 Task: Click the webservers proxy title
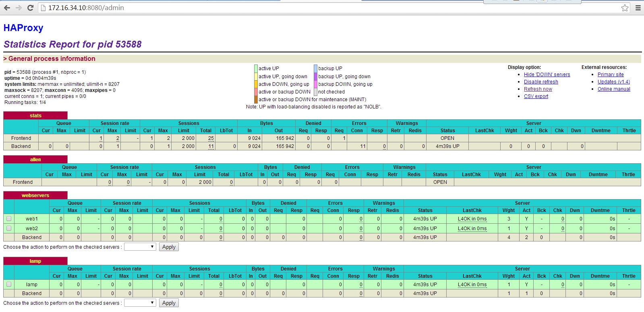pyautogui.click(x=35, y=196)
